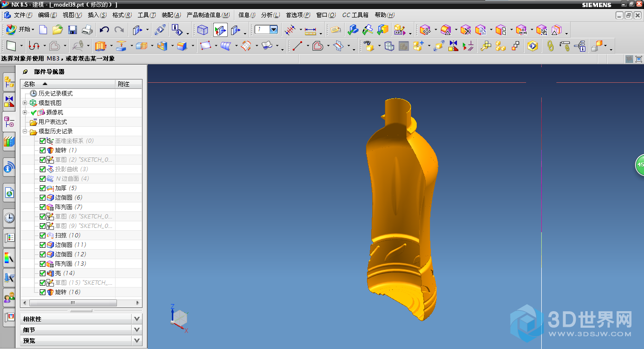Screen dimensions: 644x349
Task: Open a file via the folder icon
Action: [x=57, y=30]
